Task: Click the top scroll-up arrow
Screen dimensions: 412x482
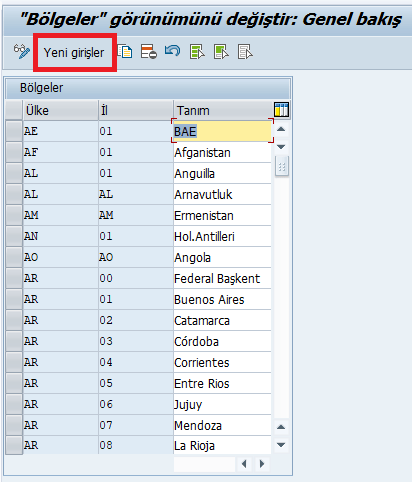Action: coord(281,129)
